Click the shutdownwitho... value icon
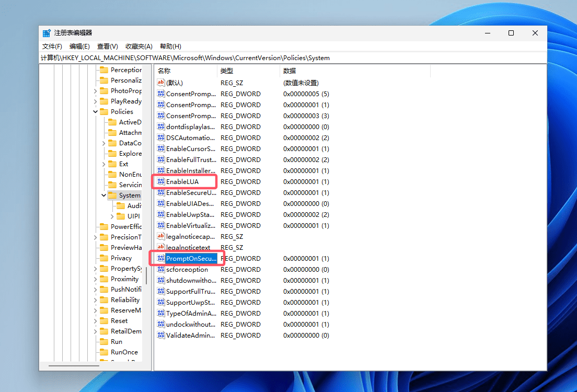 [x=161, y=281]
